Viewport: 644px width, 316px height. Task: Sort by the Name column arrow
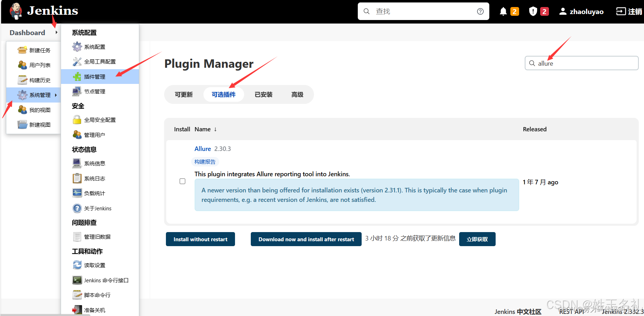coord(215,129)
